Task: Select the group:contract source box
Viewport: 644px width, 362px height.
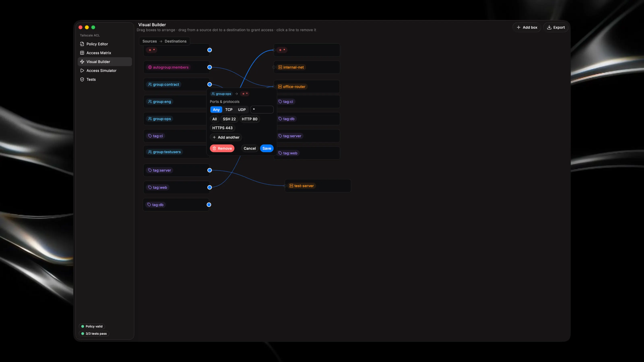Action: [x=176, y=84]
